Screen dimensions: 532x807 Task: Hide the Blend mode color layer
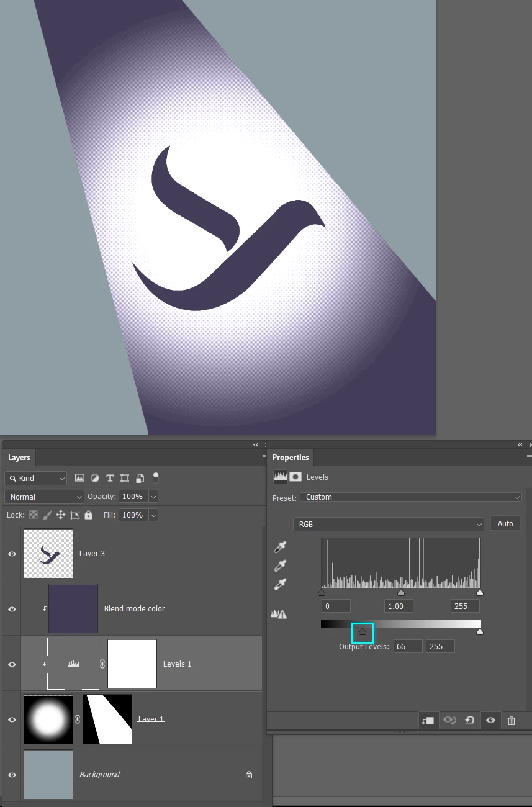(12, 609)
